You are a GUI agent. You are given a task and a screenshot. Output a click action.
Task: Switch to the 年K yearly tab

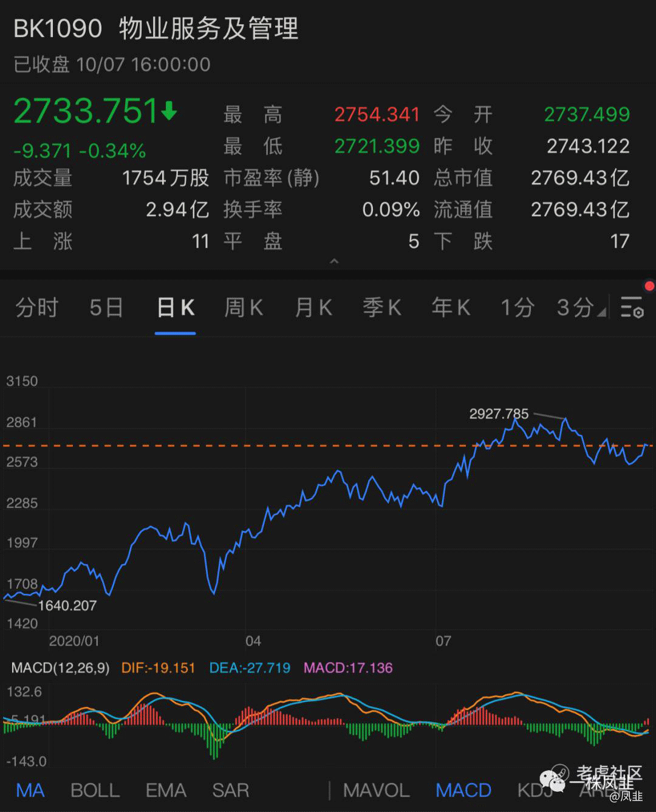click(451, 308)
